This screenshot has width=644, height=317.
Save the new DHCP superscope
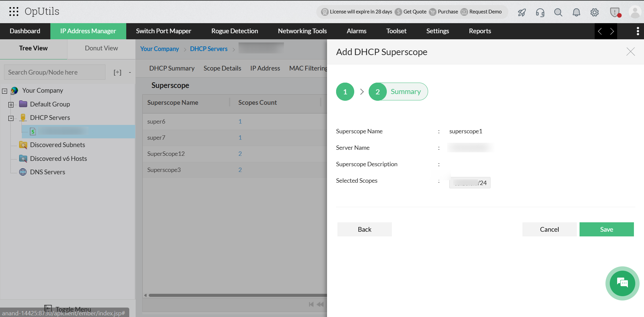coord(606,229)
